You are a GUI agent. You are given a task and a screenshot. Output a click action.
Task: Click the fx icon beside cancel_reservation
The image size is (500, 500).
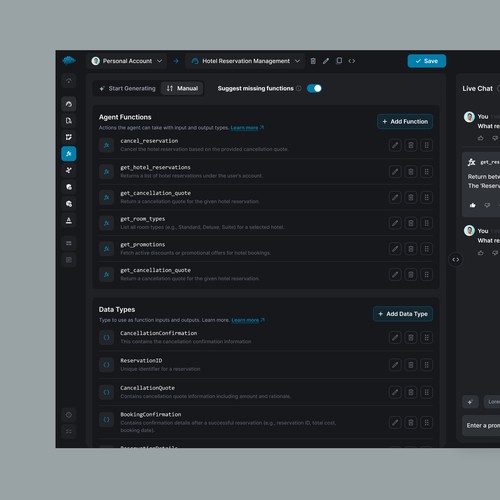pyautogui.click(x=106, y=145)
